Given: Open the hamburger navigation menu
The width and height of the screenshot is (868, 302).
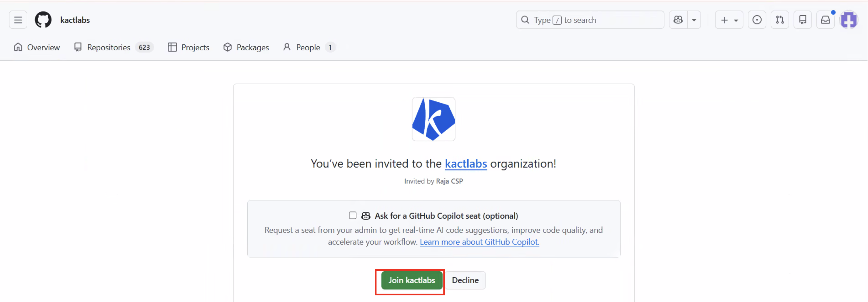Looking at the screenshot, I should (x=18, y=20).
